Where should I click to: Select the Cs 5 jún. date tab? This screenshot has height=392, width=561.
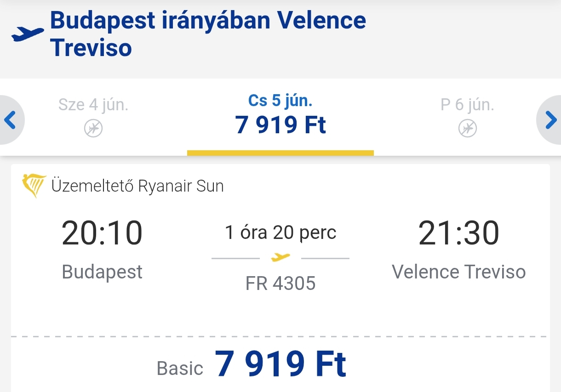point(280,117)
